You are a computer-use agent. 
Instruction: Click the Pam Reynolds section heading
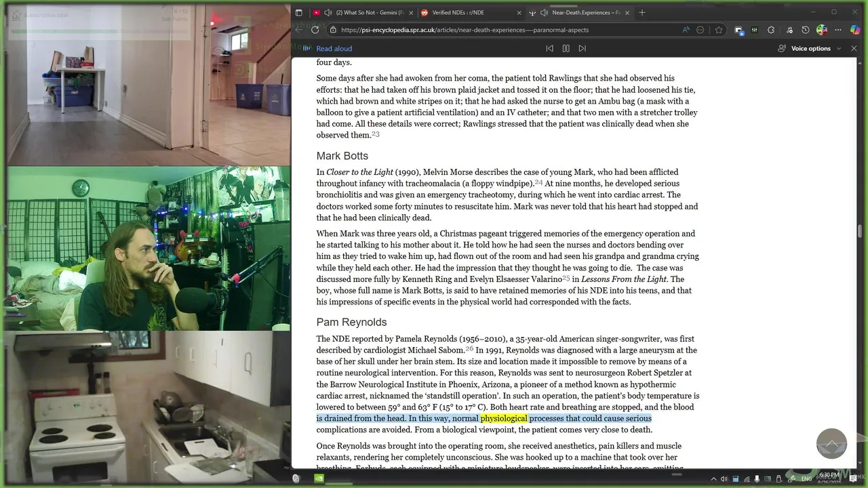(x=351, y=322)
